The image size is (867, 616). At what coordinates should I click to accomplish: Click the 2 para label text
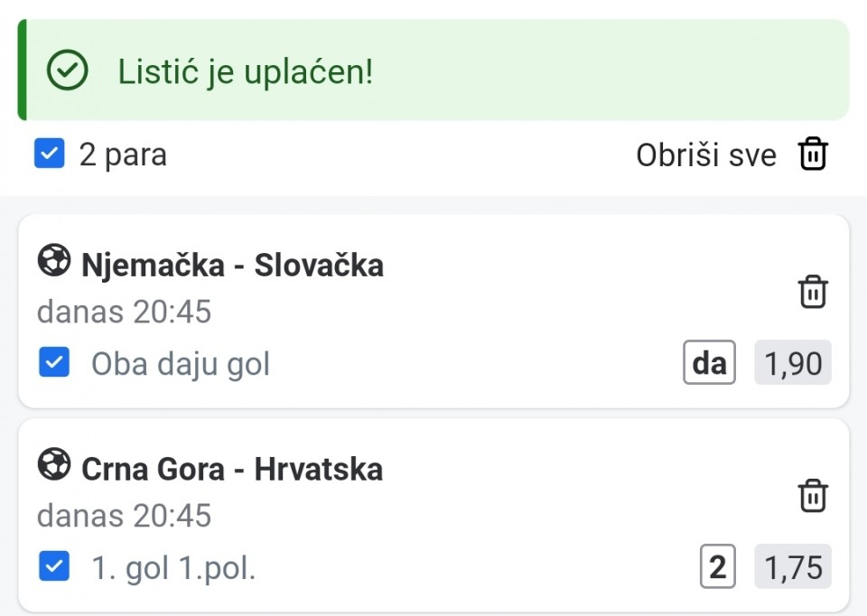tap(123, 154)
